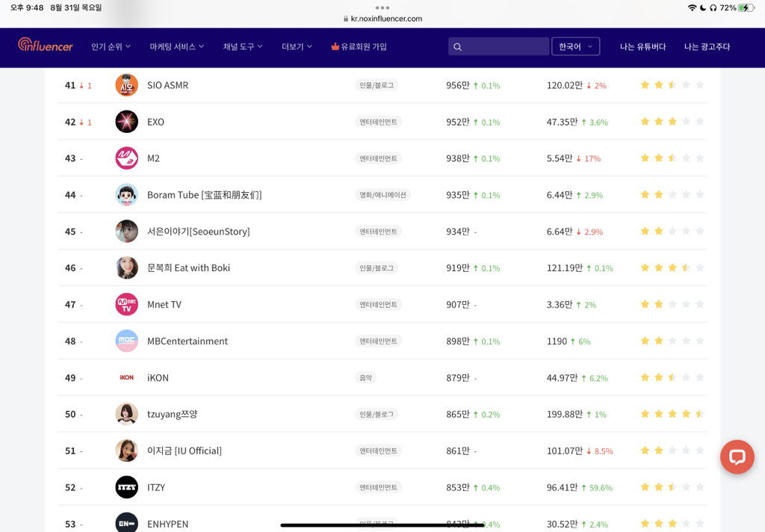Click the 영화/애니메이션 tag on Boram Tube row
The image size is (765, 532).
[x=382, y=195]
